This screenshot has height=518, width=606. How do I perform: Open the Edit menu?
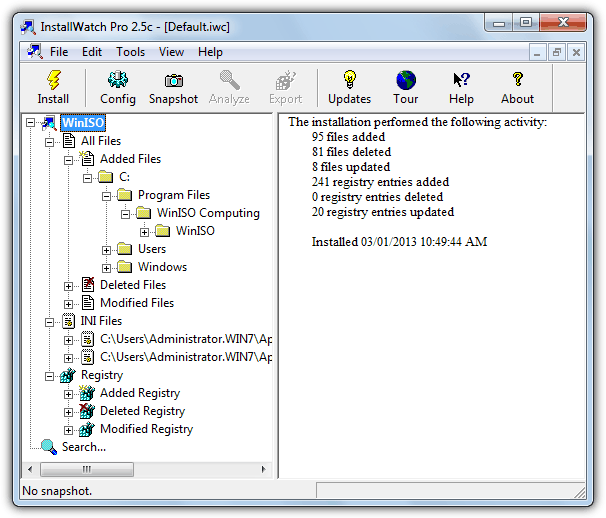[x=92, y=52]
